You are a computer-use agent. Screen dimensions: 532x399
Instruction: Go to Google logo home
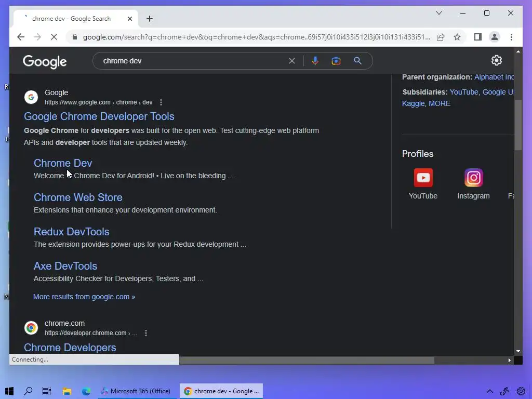coord(45,62)
